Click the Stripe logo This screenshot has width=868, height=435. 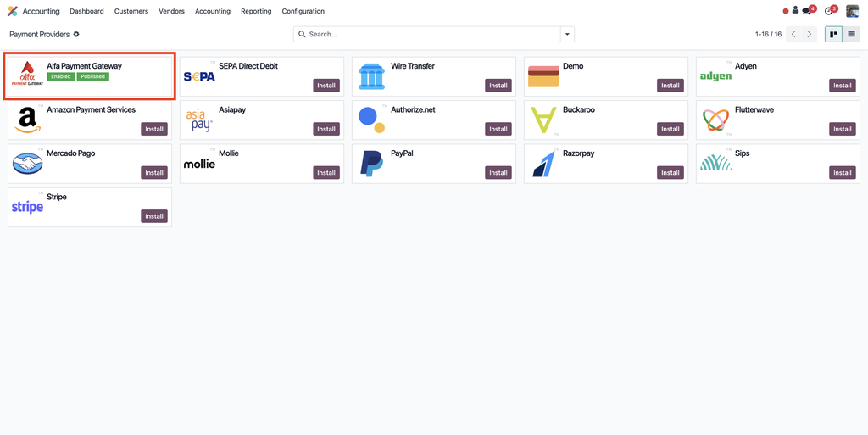pyautogui.click(x=27, y=208)
